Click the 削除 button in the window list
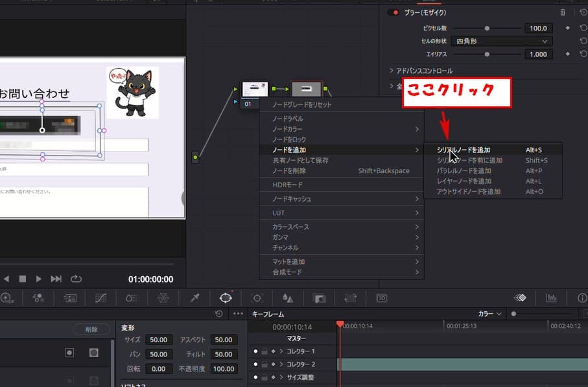The width and height of the screenshot is (588, 387). click(x=91, y=329)
